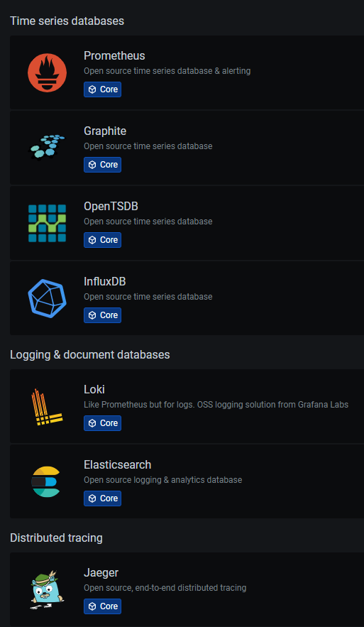The width and height of the screenshot is (364, 627).
Task: Click the Jaeger gopher mascot icon
Action: [47, 589]
